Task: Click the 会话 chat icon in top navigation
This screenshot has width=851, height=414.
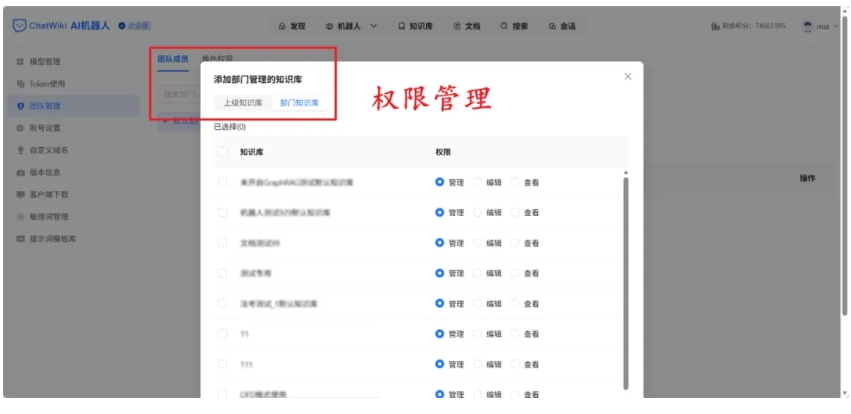Action: click(552, 26)
